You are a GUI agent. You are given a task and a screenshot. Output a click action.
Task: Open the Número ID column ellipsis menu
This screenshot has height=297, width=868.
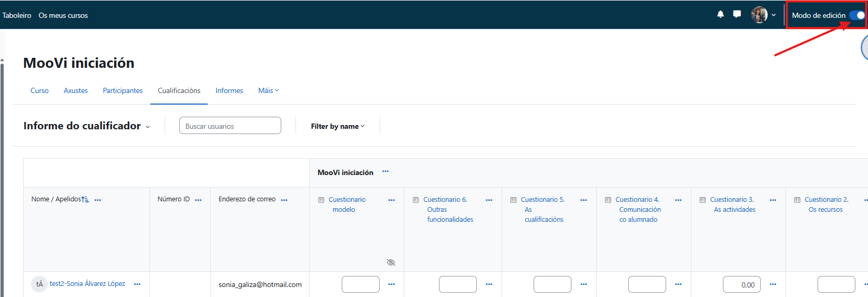198,200
